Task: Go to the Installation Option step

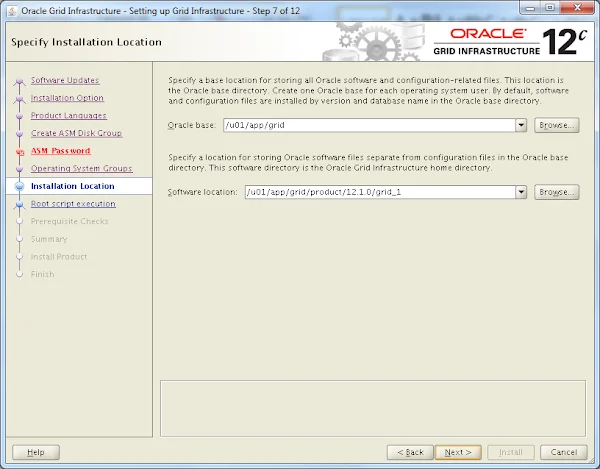Action: 67,98
